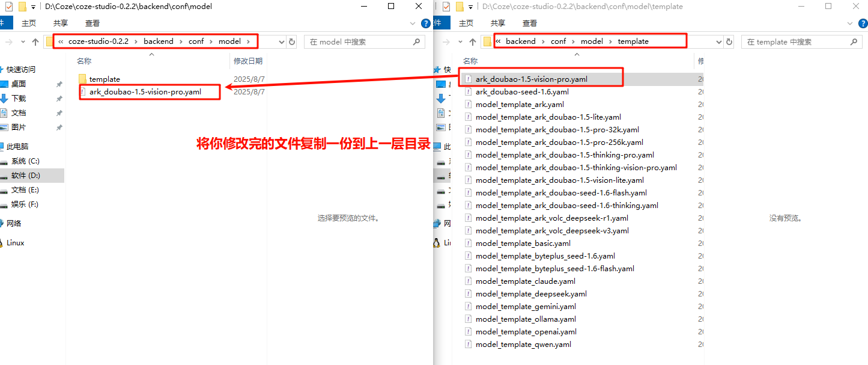Open 查看 tab in the template window
Screen dimensions: 868x365
(x=530, y=23)
